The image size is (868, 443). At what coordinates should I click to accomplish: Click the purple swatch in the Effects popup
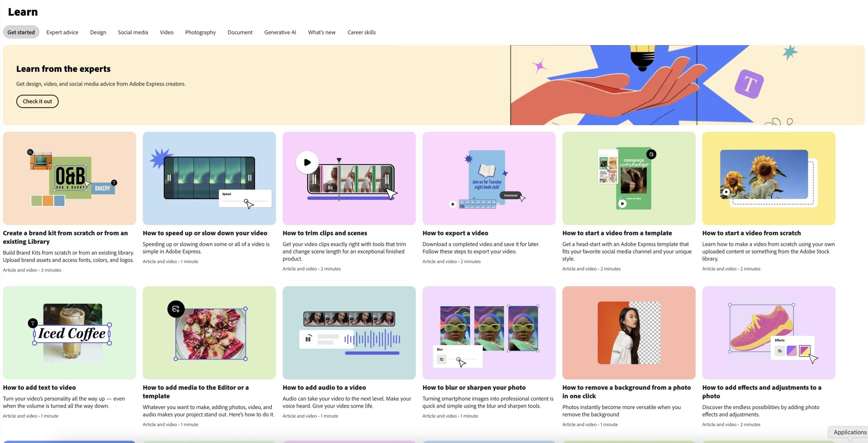[792, 350]
